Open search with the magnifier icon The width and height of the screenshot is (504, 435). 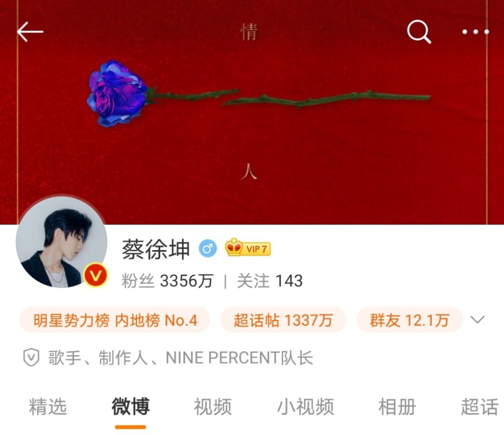coord(419,31)
